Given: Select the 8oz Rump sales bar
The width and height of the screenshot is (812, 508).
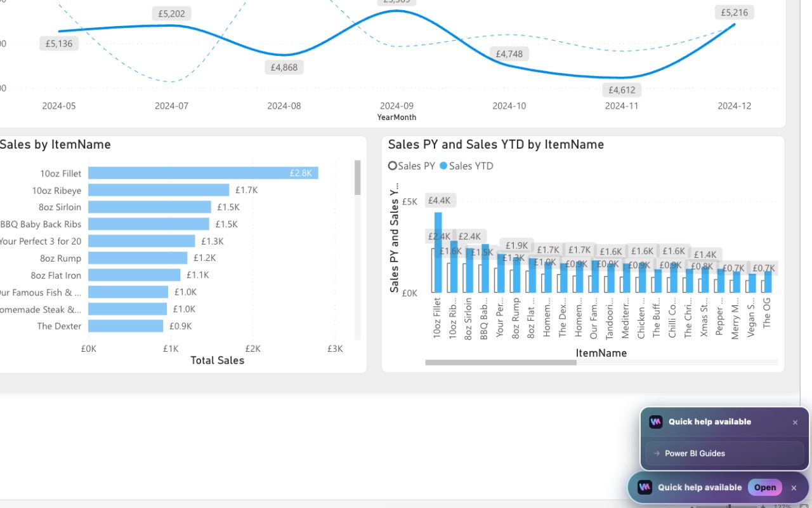Looking at the screenshot, I should pos(138,258).
